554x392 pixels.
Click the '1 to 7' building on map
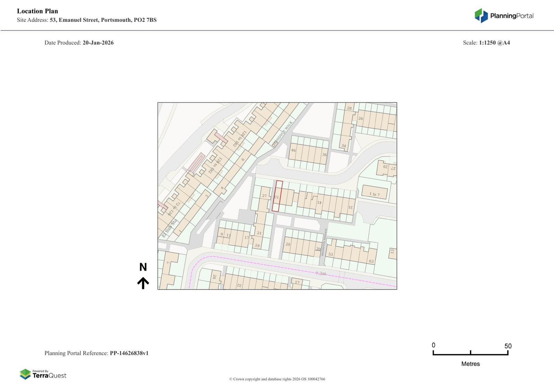(374, 193)
